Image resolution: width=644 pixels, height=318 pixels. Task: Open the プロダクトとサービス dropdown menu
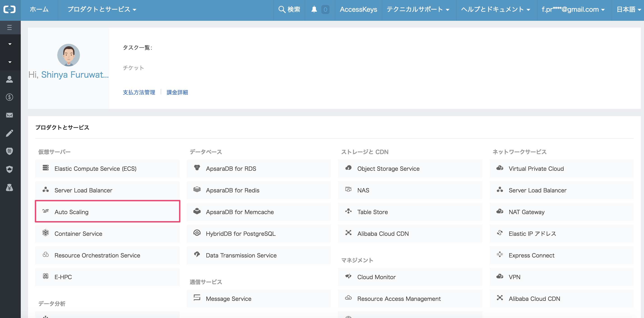coord(102,10)
